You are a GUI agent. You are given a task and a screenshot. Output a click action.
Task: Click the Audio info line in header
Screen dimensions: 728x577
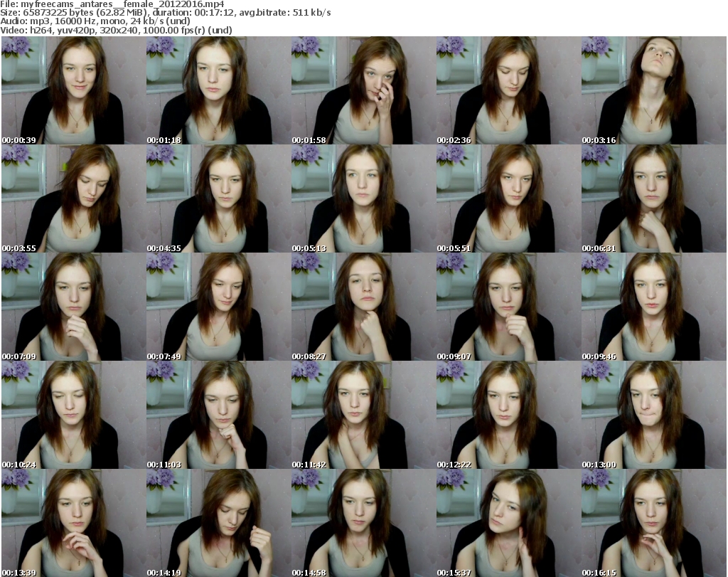tap(96, 22)
